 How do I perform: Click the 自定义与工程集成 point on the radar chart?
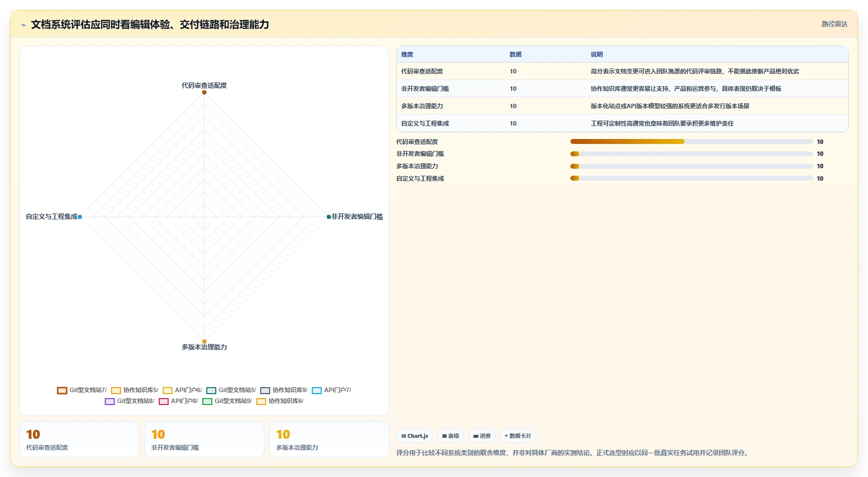coord(80,217)
